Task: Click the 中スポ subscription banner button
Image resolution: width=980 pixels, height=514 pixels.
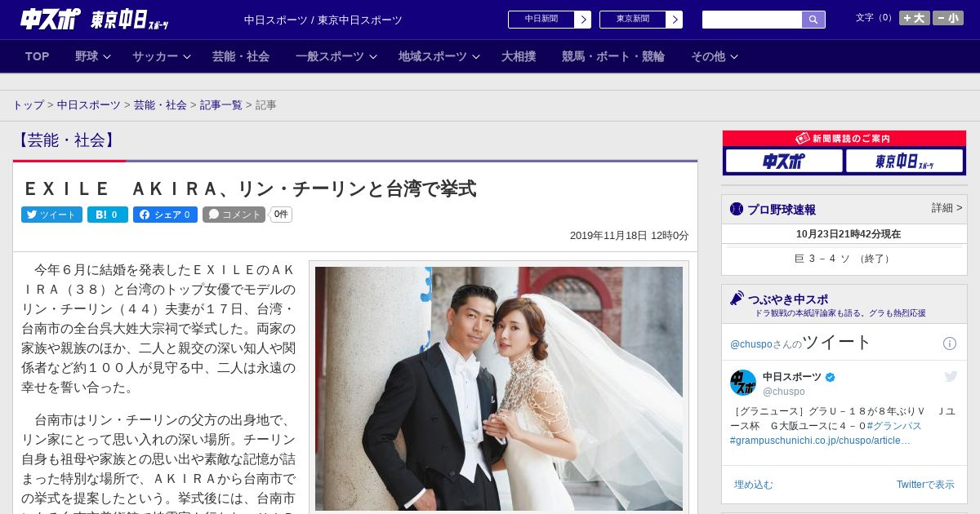Action: pos(784,161)
